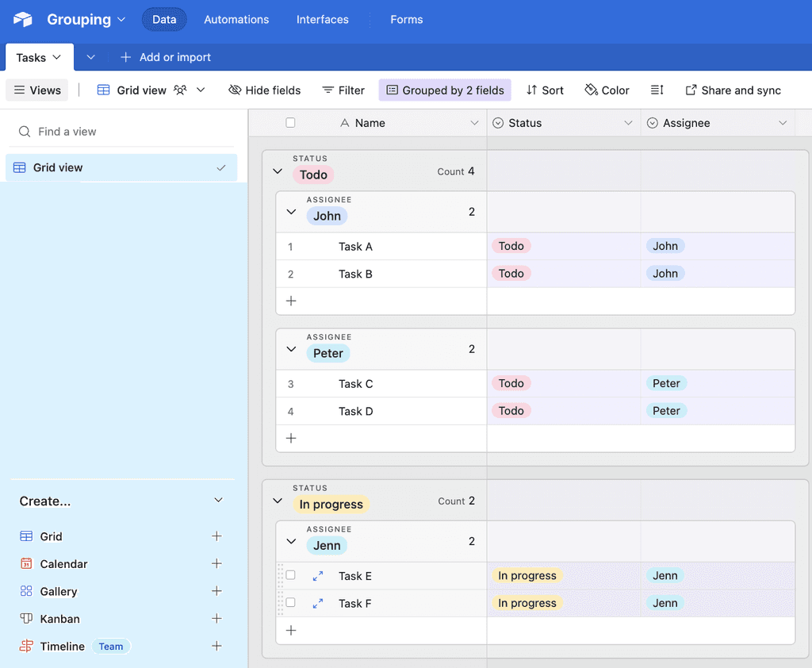Check the select-all checkbox in the header row
This screenshot has width=812, height=668.
pyautogui.click(x=290, y=122)
